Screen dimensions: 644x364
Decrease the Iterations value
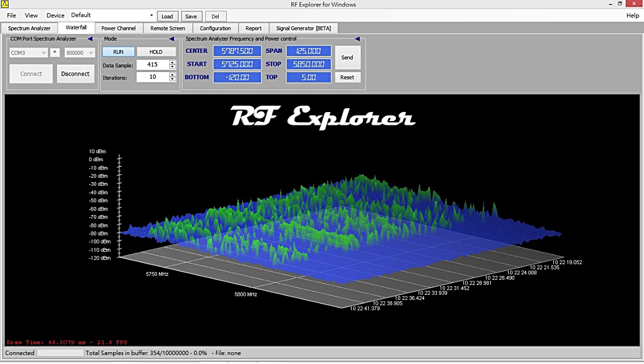point(172,79)
